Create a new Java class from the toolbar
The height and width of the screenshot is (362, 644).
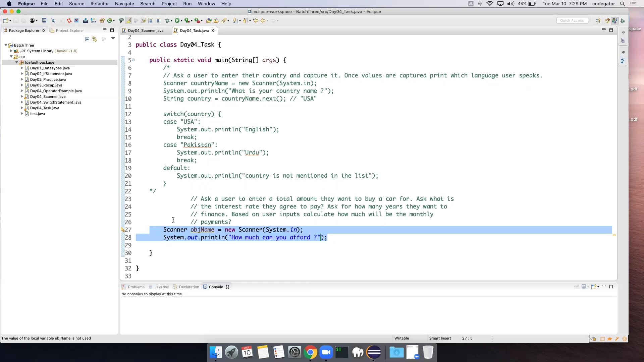[x=110, y=20]
